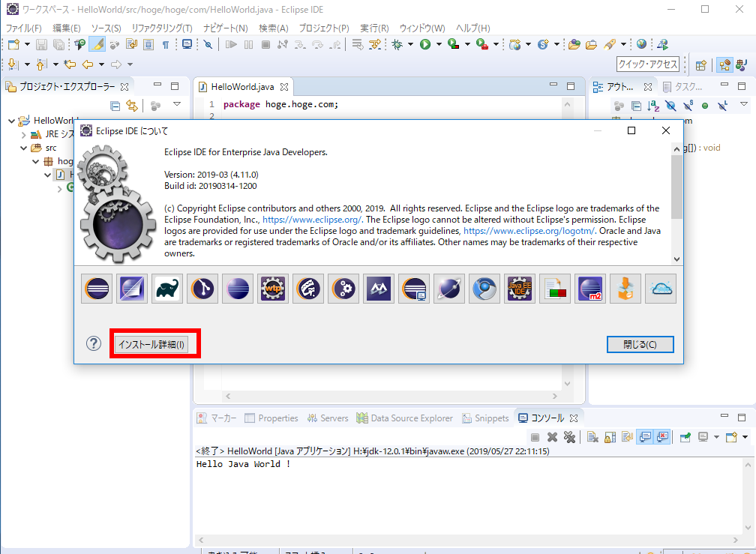
Task: Click the m2 Maven plug-in icon
Action: (x=590, y=289)
